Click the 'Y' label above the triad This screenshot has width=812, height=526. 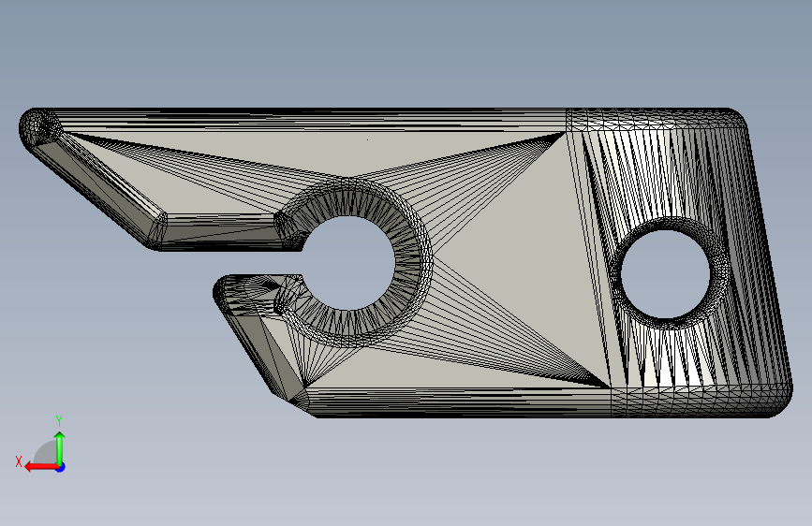pos(59,421)
